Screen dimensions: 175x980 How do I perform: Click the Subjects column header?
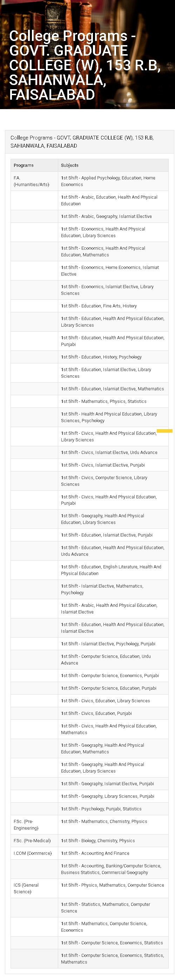point(113,165)
